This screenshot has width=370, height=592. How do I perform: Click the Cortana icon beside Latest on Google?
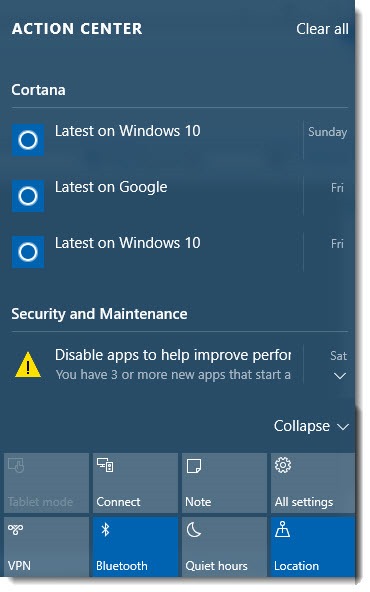(x=28, y=196)
